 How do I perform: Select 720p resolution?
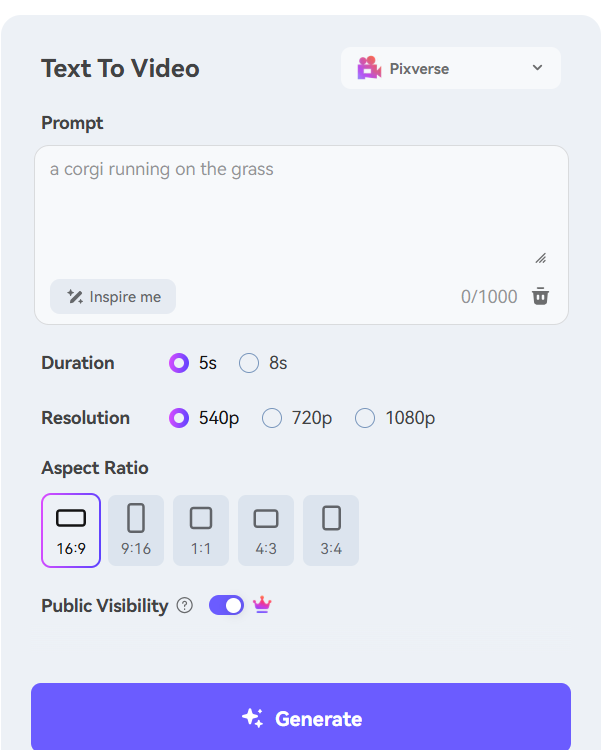point(297,418)
